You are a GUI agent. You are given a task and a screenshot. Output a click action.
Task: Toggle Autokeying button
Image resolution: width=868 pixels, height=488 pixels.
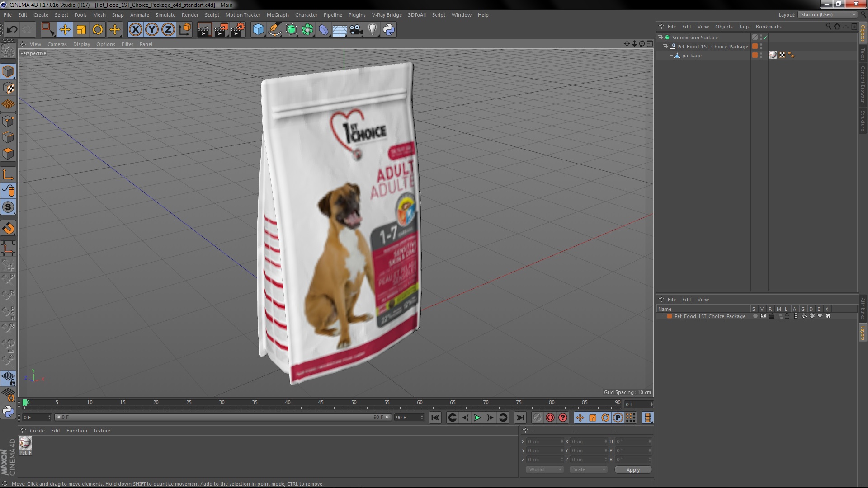(550, 418)
